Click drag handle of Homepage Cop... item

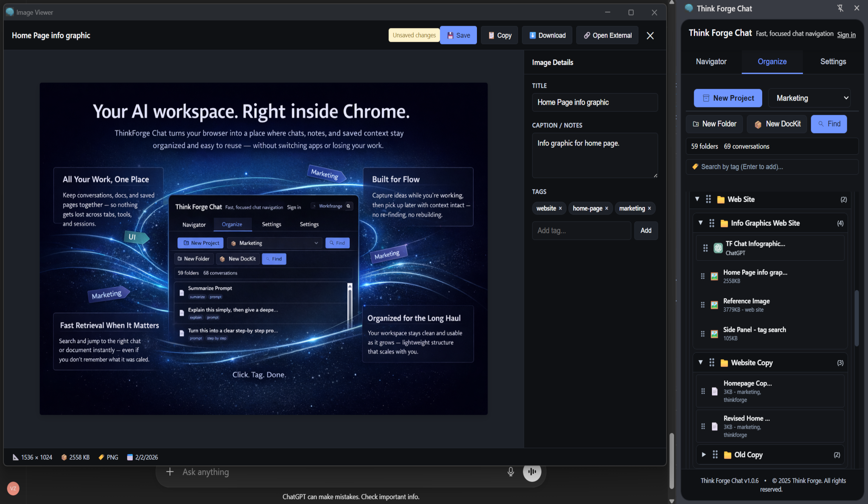click(x=703, y=391)
